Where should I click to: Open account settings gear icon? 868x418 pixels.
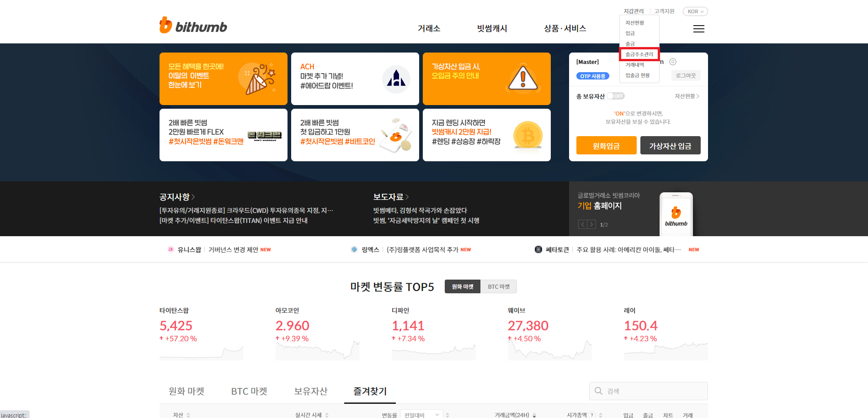673,62
